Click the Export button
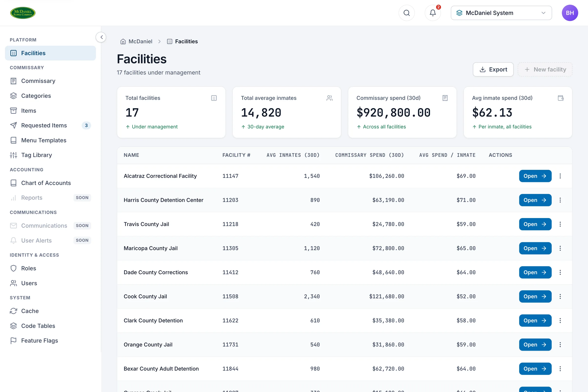Screen dimensions: 588x392 (x=493, y=70)
